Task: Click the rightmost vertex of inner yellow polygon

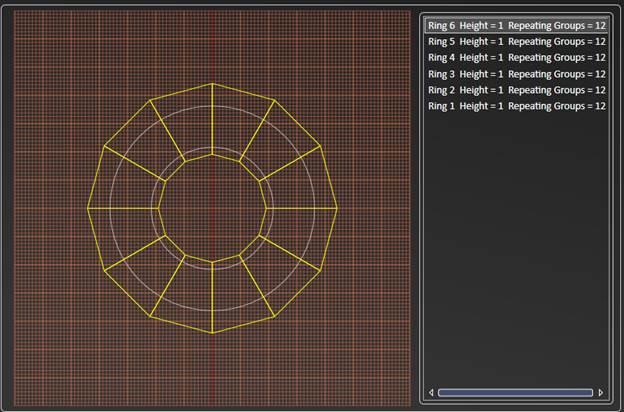Action: (268, 208)
